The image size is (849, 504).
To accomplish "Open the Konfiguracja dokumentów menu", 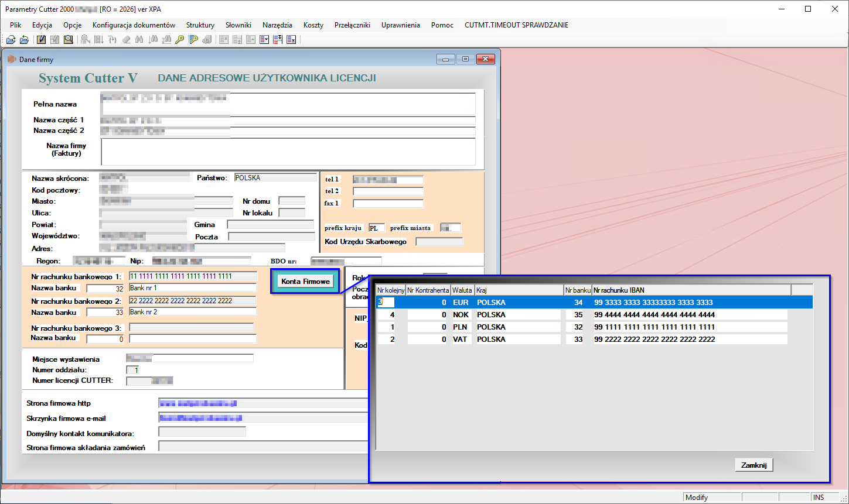I will coord(134,25).
